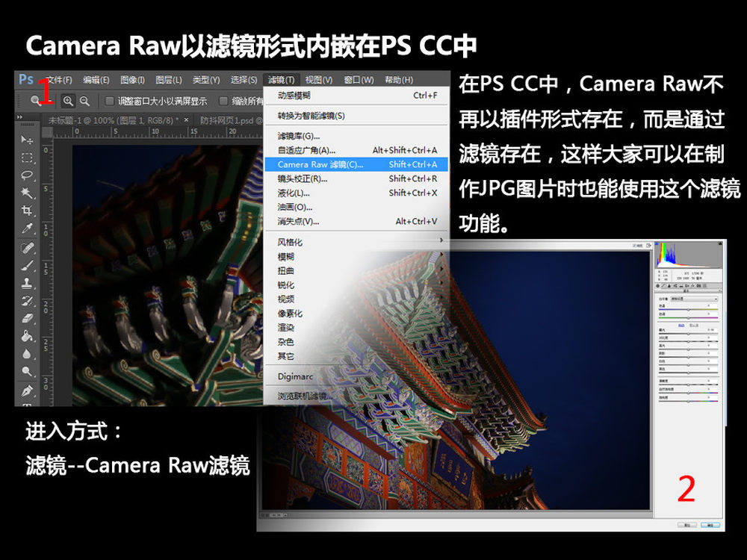Viewport: 747px width, 560px height.
Task: Click the 滤镜(T) menu
Action: 281,80
